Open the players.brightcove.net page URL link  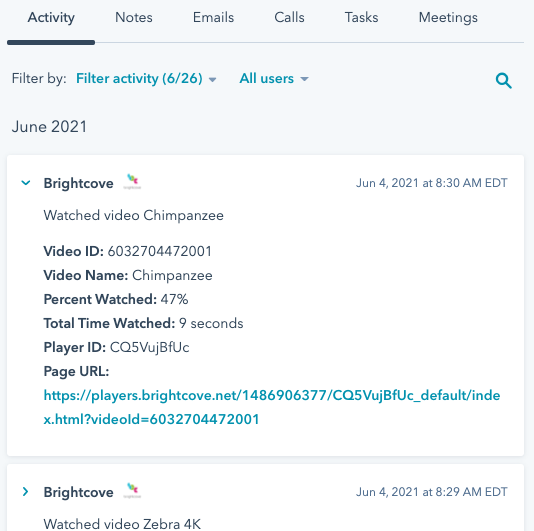[x=272, y=407]
